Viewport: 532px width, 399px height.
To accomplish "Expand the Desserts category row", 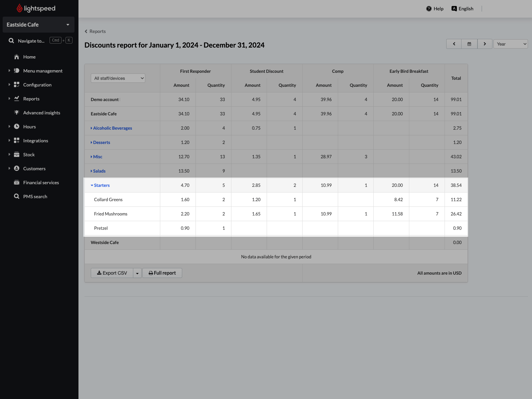I will 100,142.
